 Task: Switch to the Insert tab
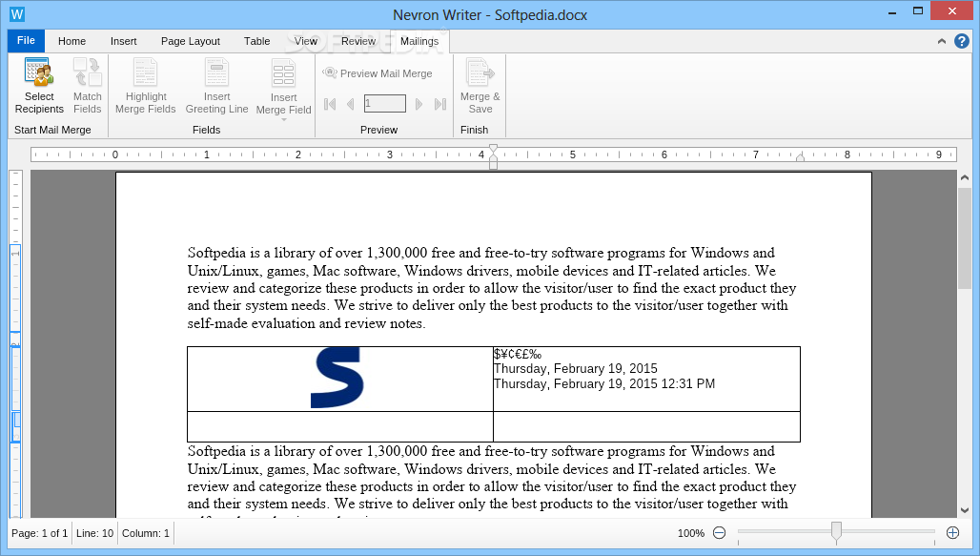(123, 41)
